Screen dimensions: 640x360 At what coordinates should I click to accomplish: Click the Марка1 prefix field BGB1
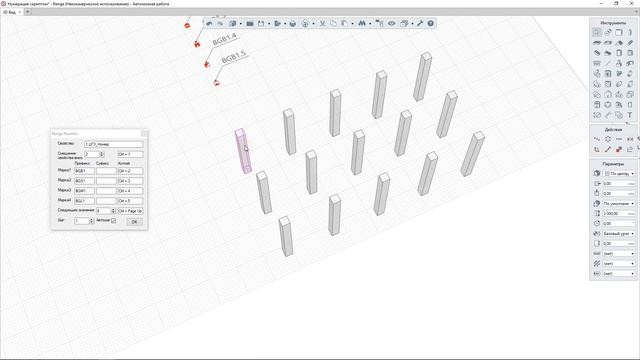point(84,171)
